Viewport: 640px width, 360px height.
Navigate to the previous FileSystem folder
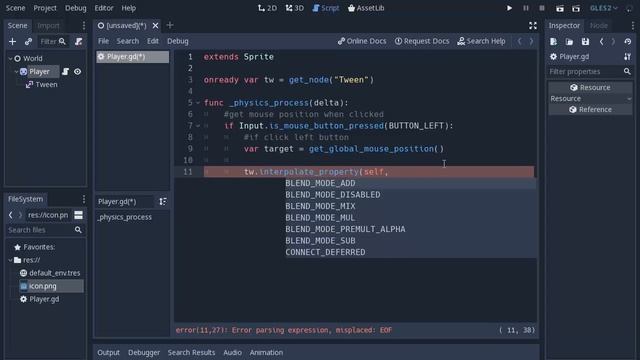(11, 215)
